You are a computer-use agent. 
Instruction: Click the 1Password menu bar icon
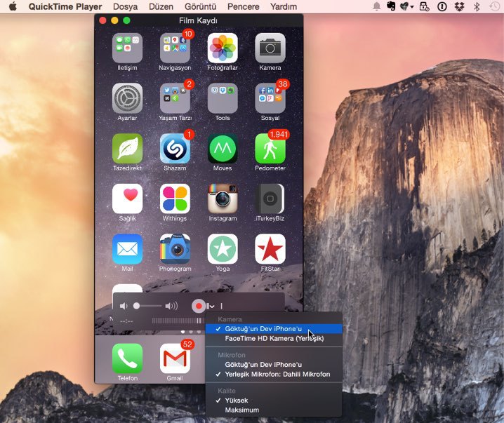tap(442, 6)
